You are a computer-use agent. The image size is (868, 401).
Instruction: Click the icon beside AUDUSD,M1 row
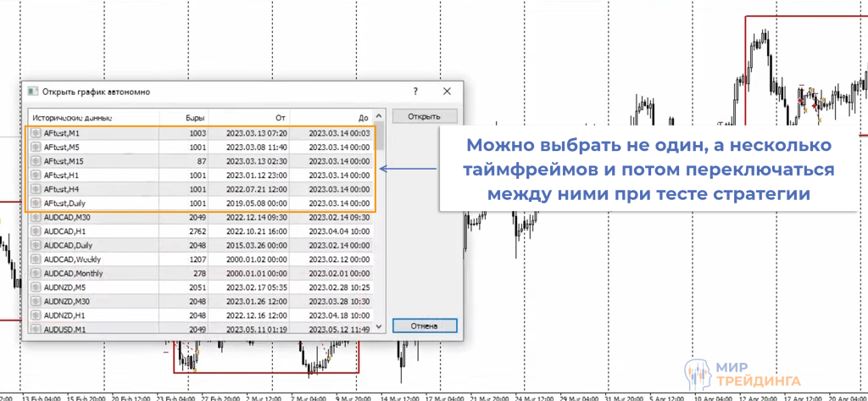36,328
